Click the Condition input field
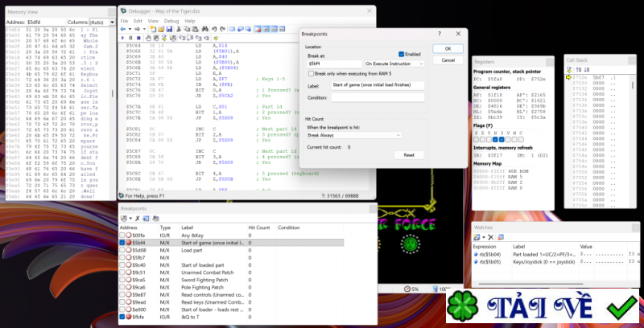The height and width of the screenshot is (328, 644). [377, 97]
